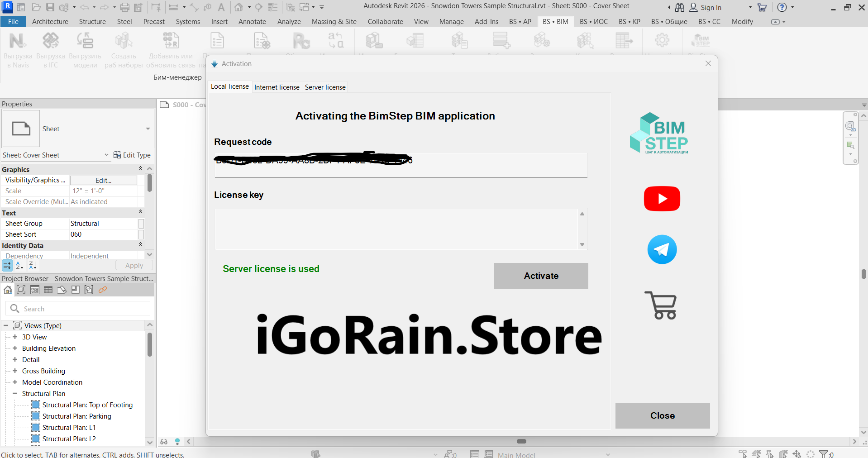Click the shopping cart store icon

[661, 305]
